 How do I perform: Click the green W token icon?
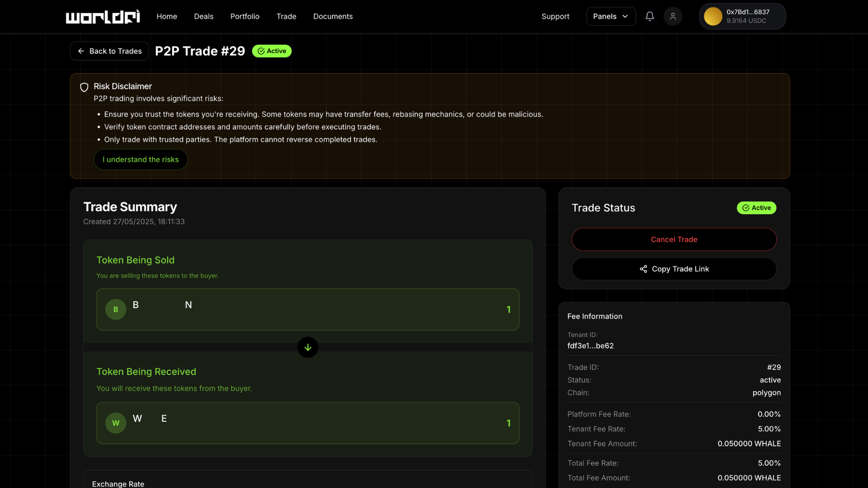(116, 423)
